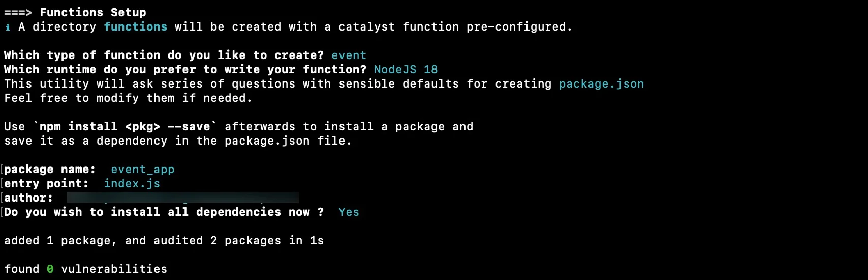Screen dimensions: 868x280
Task: Select the NodeJS 18 runtime answer
Action: point(406,70)
